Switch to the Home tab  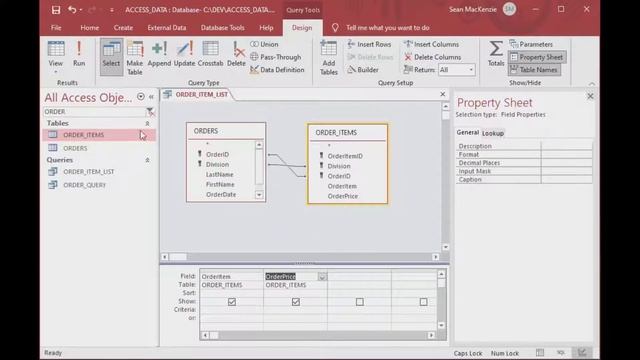click(x=89, y=28)
